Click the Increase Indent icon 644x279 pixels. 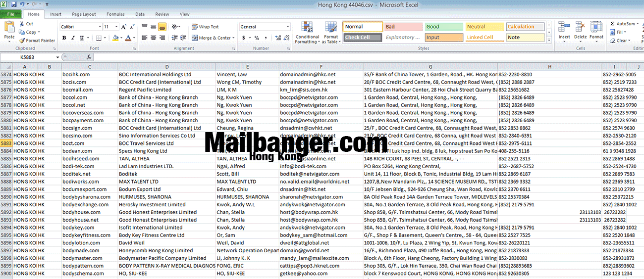[x=183, y=38]
